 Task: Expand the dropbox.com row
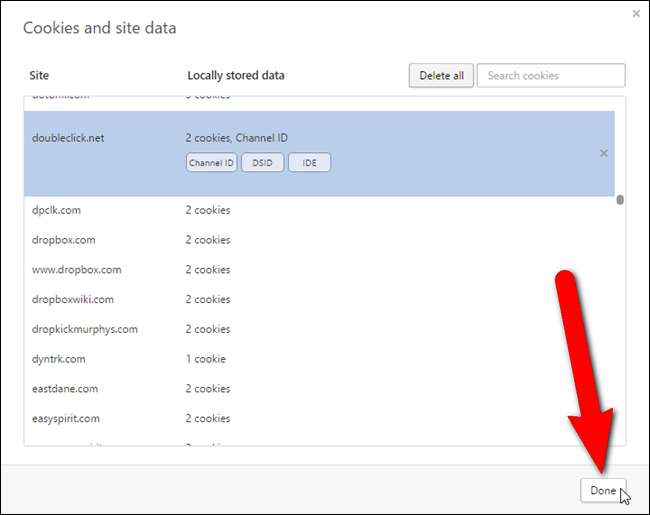point(64,240)
